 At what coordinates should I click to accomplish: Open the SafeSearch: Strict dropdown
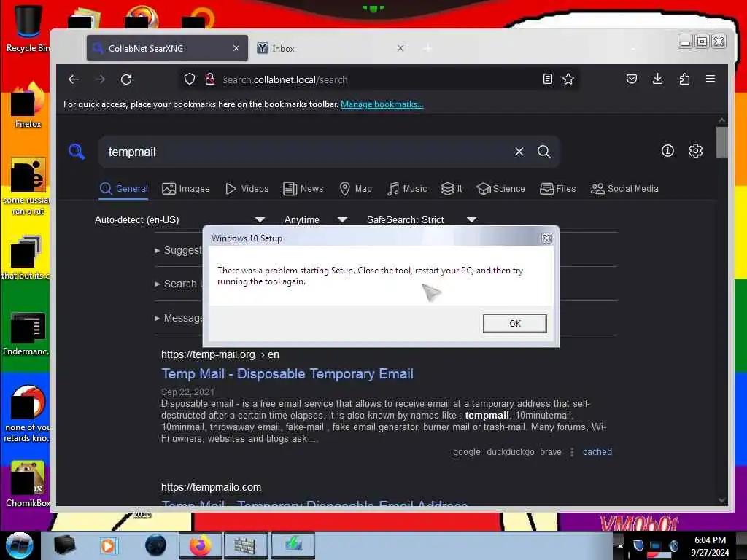[x=422, y=220]
